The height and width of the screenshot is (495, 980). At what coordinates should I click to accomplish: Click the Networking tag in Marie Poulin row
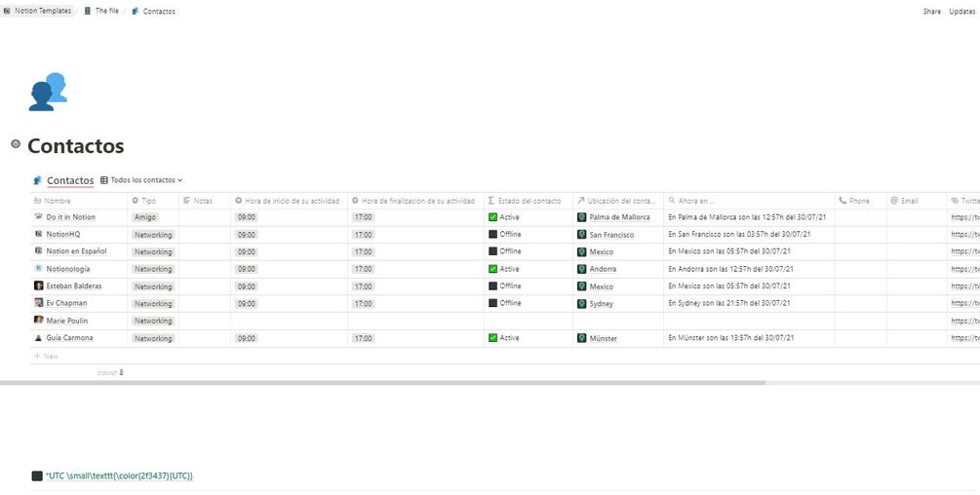153,321
